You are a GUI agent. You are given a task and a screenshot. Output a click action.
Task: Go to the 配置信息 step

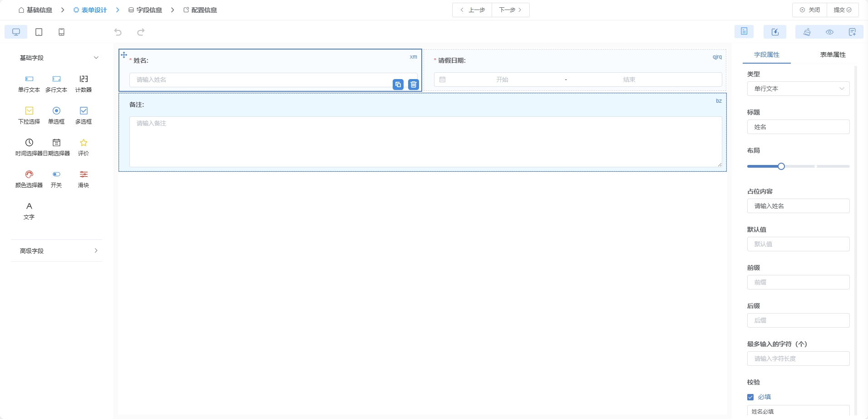click(200, 10)
